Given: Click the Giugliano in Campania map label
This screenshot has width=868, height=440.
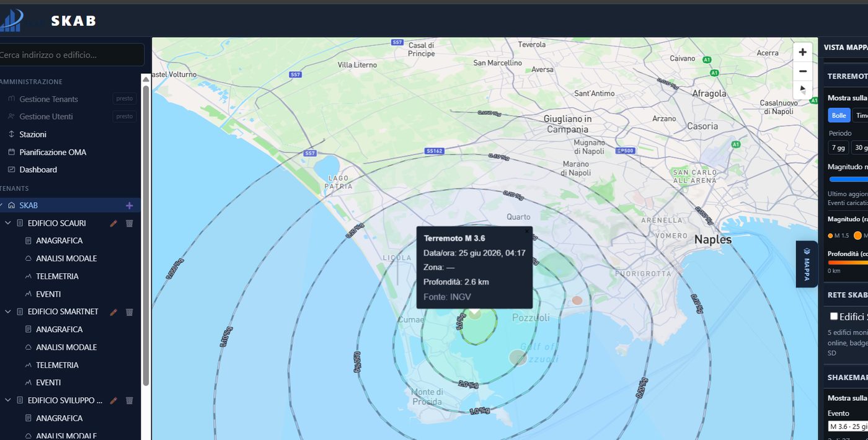Looking at the screenshot, I should tap(567, 124).
